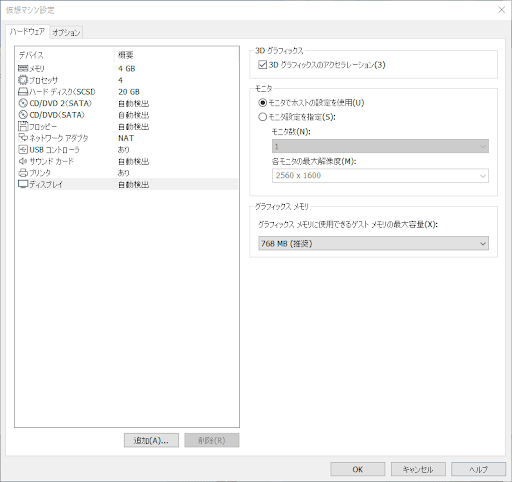Open the モニタ数 dropdown
The image size is (512, 482).
380,146
